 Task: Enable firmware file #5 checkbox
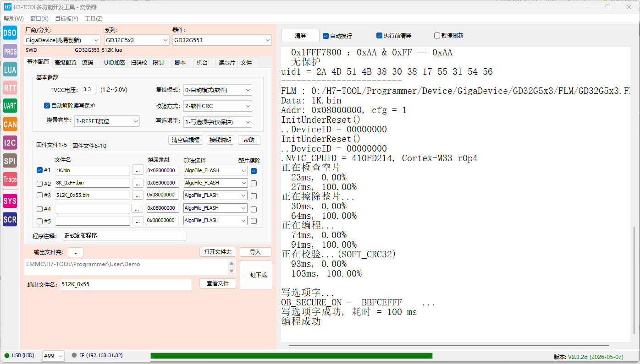pyautogui.click(x=39, y=222)
